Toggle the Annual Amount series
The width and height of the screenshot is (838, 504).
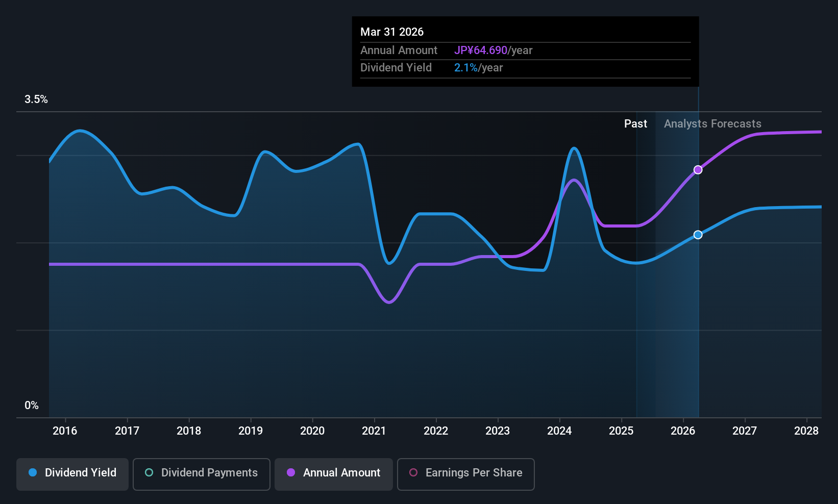tap(334, 474)
